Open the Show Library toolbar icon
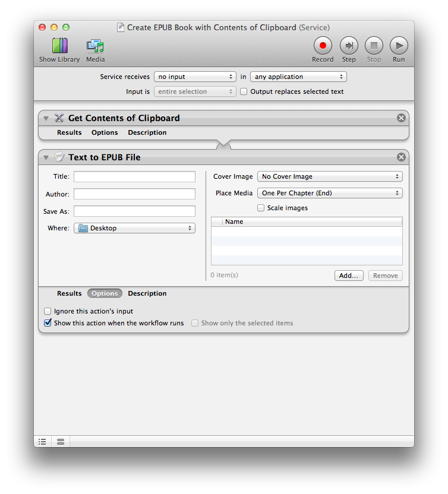 59,46
